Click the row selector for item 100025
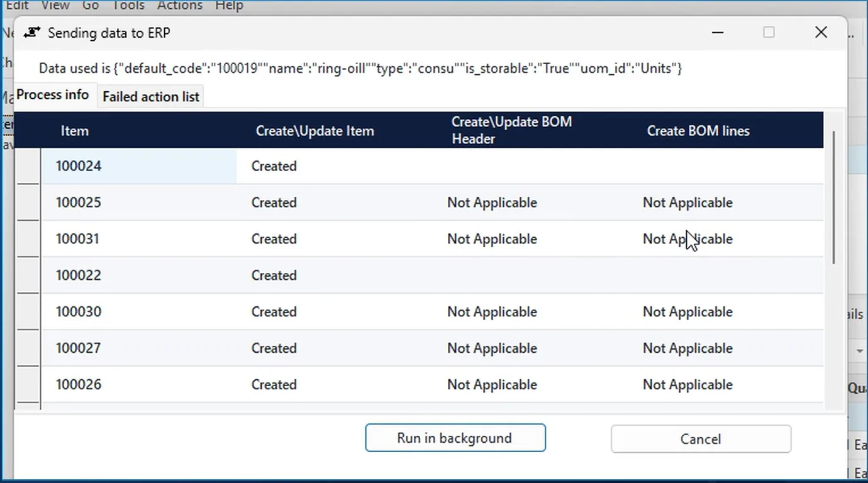The width and height of the screenshot is (868, 483). pos(28,203)
